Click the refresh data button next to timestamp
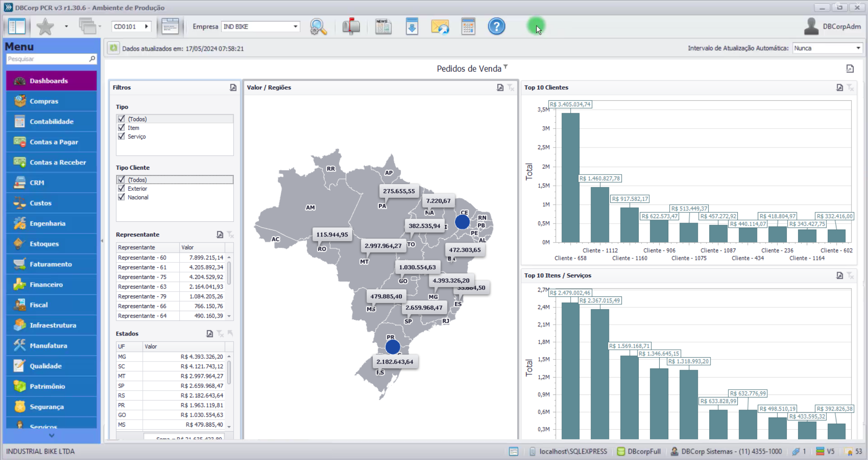The height and width of the screenshot is (460, 868). [x=113, y=48]
